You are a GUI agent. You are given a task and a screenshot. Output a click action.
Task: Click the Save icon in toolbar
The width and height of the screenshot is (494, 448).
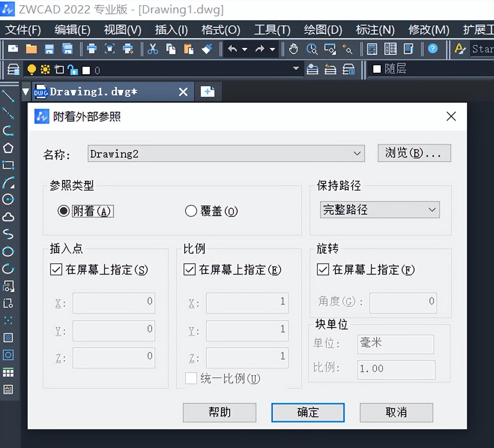coord(49,49)
